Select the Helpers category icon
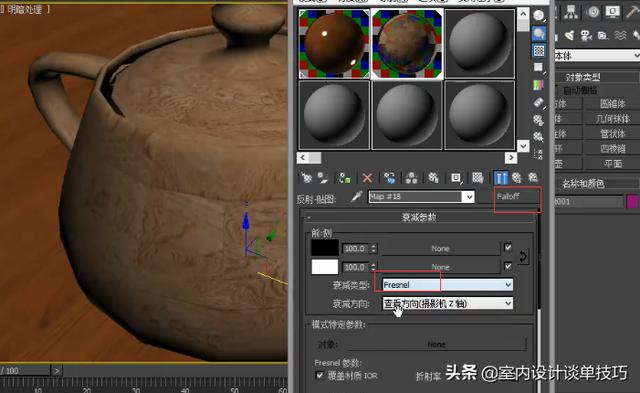The image size is (640, 393). point(602,36)
